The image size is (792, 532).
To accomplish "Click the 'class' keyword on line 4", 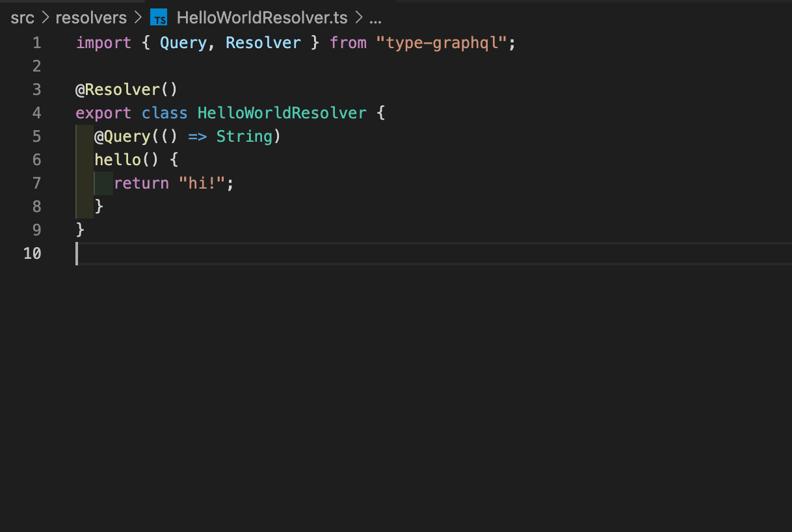I will [x=165, y=113].
